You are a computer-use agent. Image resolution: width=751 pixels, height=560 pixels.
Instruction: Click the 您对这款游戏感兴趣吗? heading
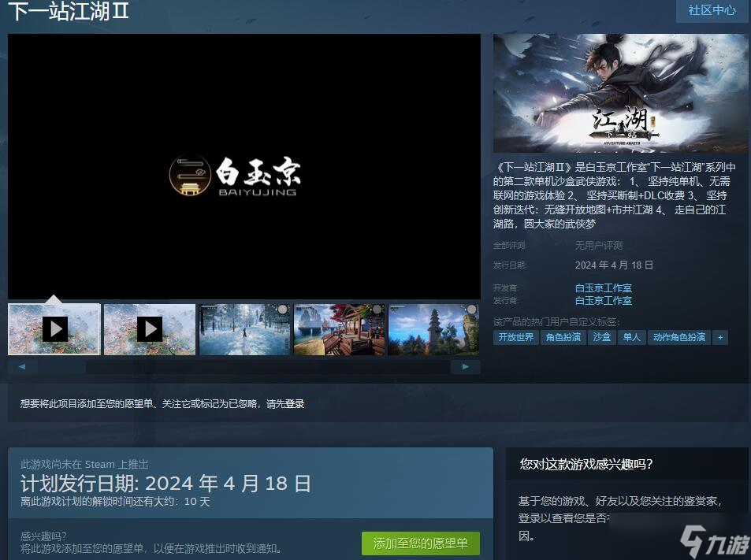tap(586, 464)
